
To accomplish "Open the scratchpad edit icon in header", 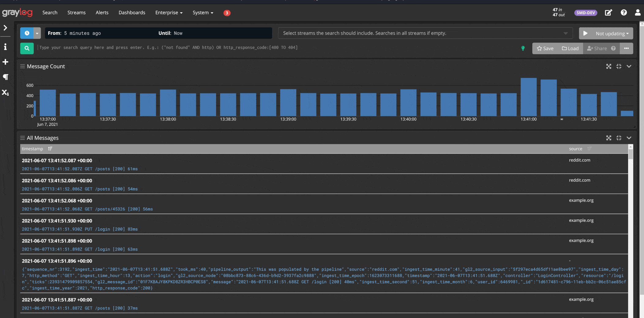I will 608,13.
